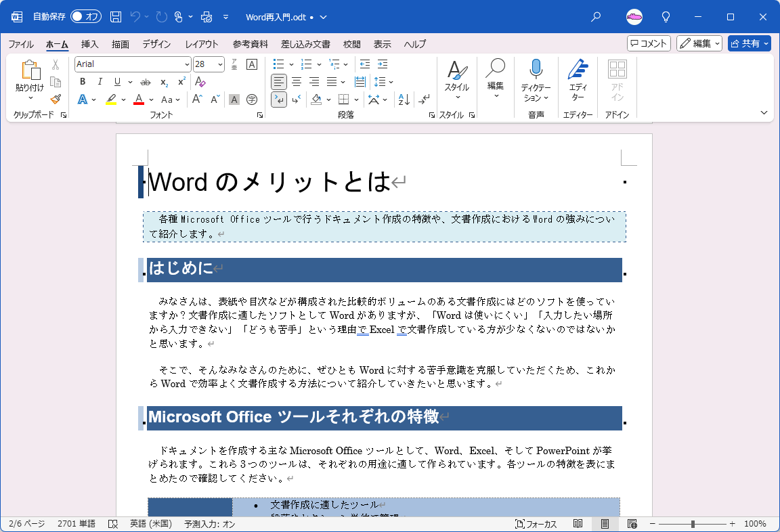Viewport: 780px width, 532px height.
Task: Switch to the デザイン tab
Action: tap(156, 44)
